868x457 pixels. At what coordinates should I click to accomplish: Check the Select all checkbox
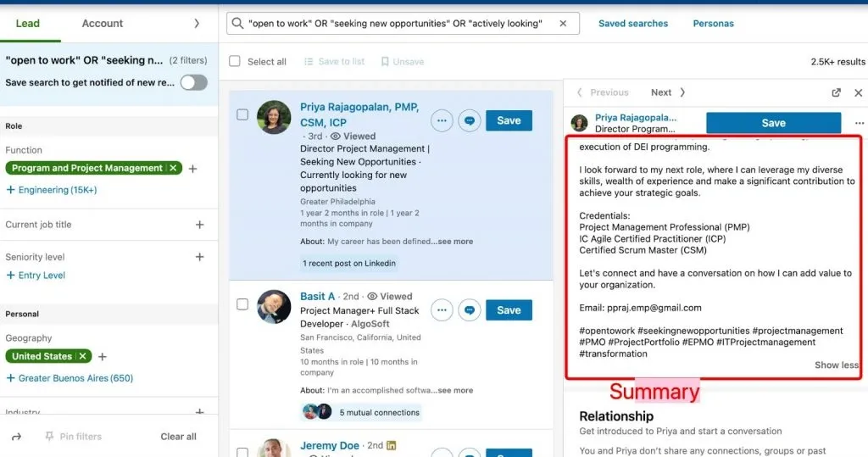coord(235,61)
